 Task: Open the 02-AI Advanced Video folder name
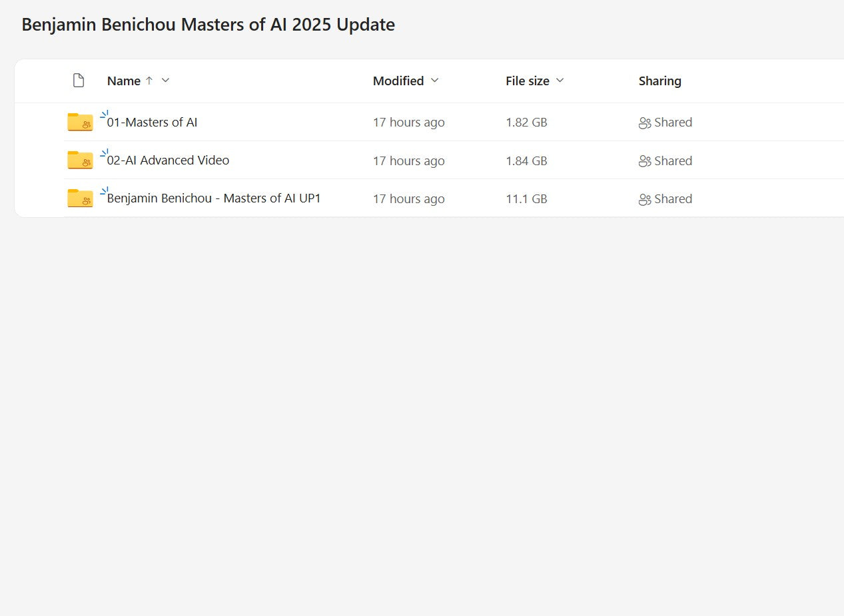click(168, 160)
